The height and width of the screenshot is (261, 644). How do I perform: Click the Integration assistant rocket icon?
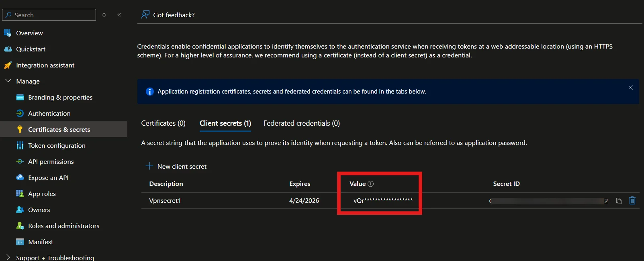click(8, 65)
